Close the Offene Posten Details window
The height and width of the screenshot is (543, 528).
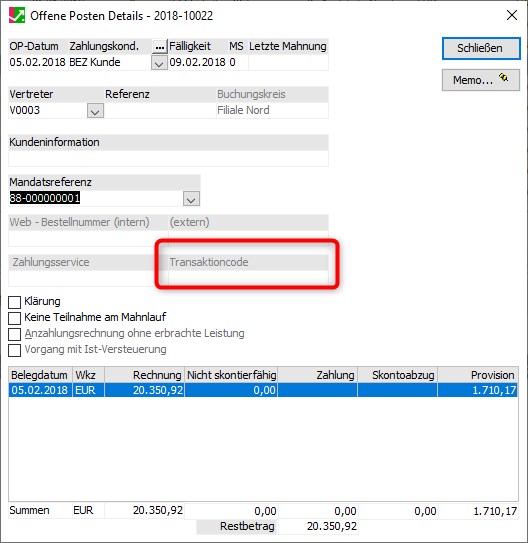[x=512, y=15]
